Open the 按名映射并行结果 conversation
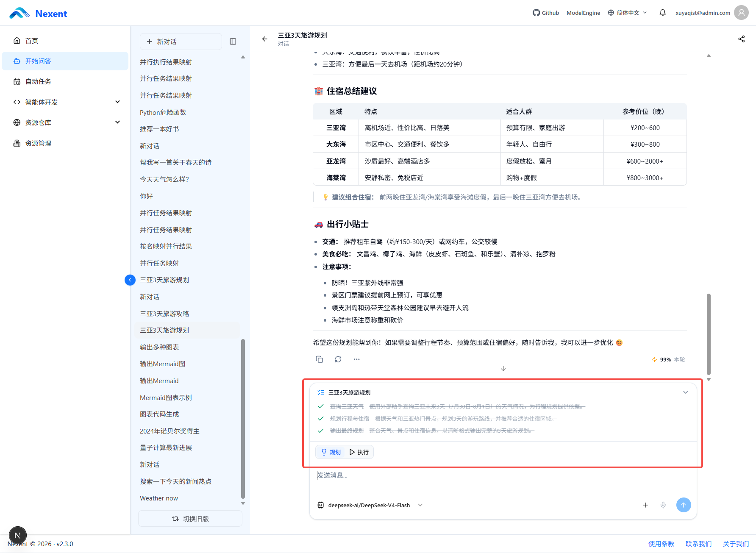 point(187,246)
